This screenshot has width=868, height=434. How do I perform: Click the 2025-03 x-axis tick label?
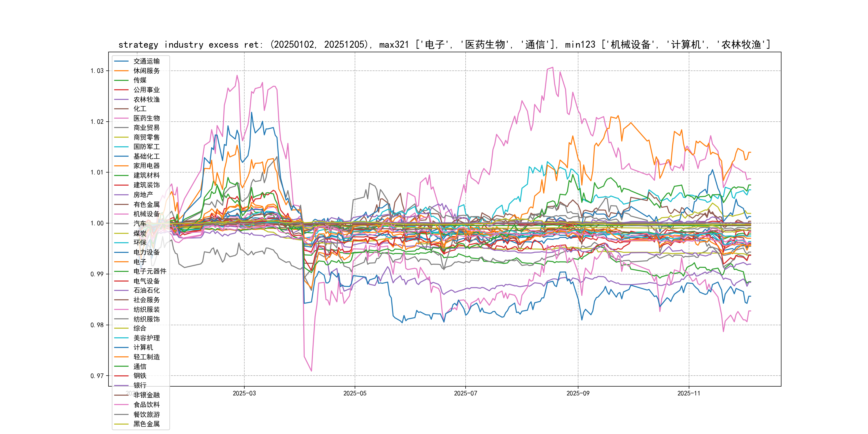pos(244,393)
